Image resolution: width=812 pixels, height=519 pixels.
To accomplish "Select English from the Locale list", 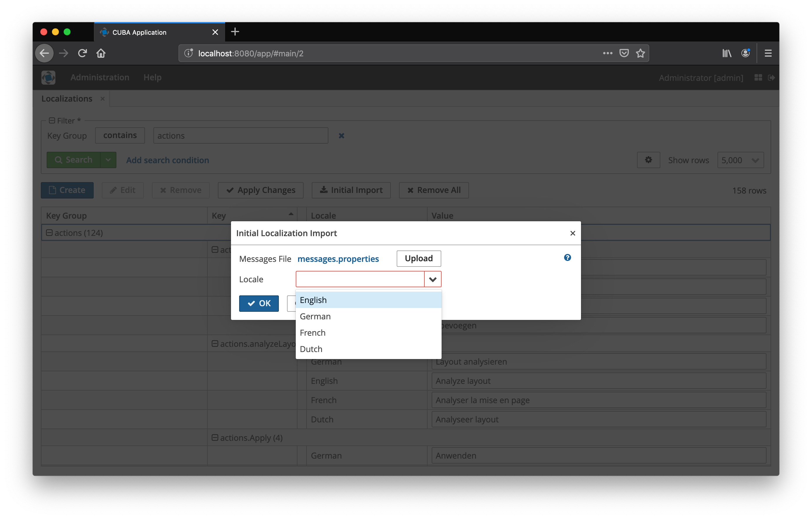I will point(368,300).
